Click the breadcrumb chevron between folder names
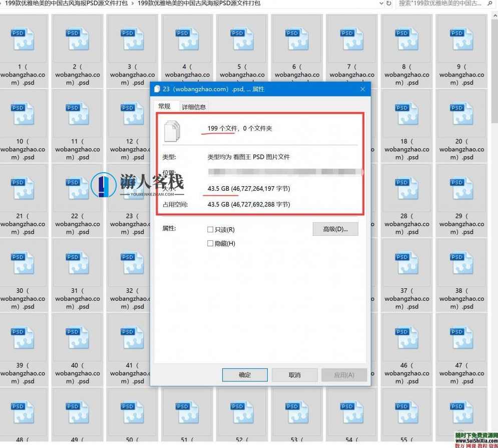This screenshot has height=448, width=498. point(133,4)
